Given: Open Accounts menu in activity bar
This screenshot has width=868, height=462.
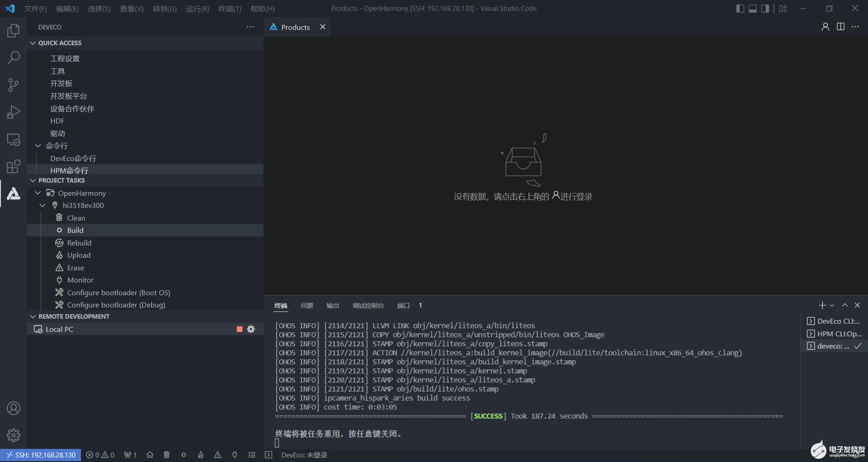Looking at the screenshot, I should pyautogui.click(x=14, y=408).
